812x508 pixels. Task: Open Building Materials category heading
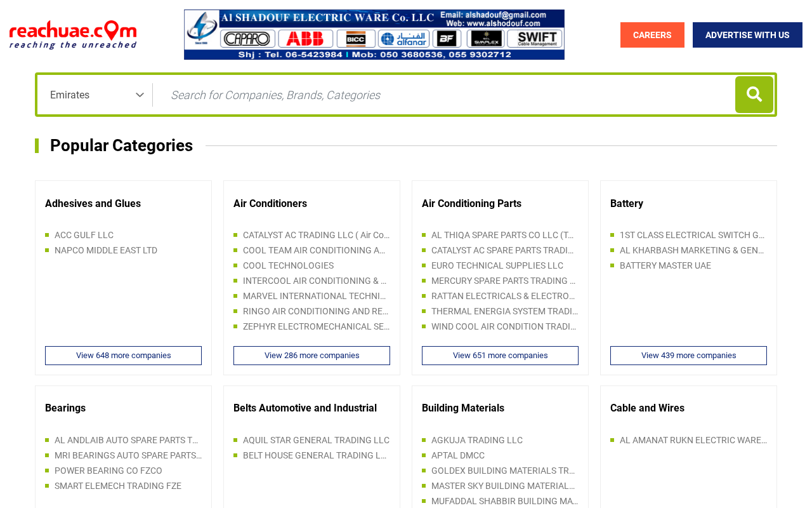(x=463, y=408)
